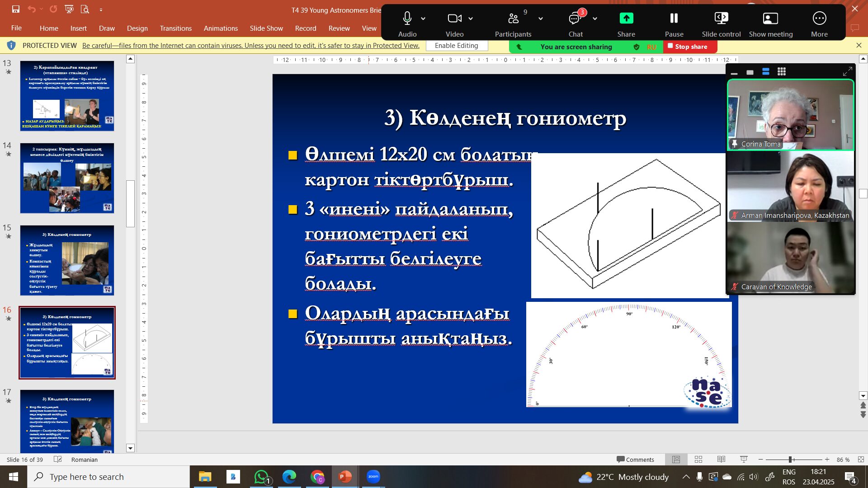
Task: Click the Zoom Video camera icon
Action: point(454,19)
